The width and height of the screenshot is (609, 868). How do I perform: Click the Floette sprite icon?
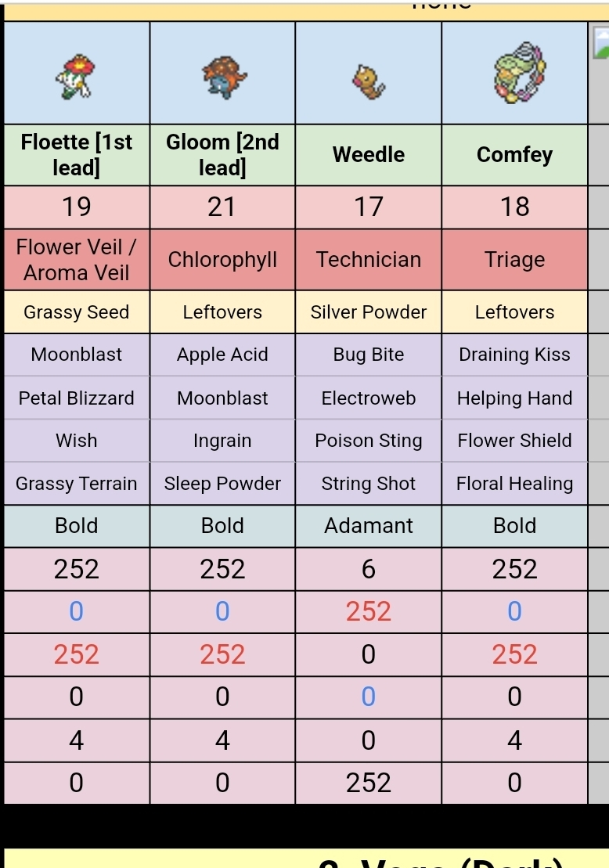tap(77, 75)
